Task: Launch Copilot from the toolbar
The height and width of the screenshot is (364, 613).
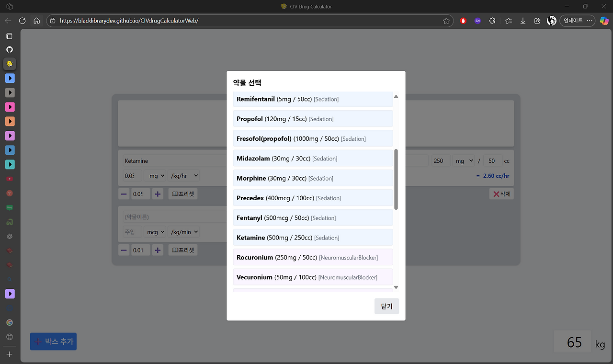Action: click(x=604, y=21)
